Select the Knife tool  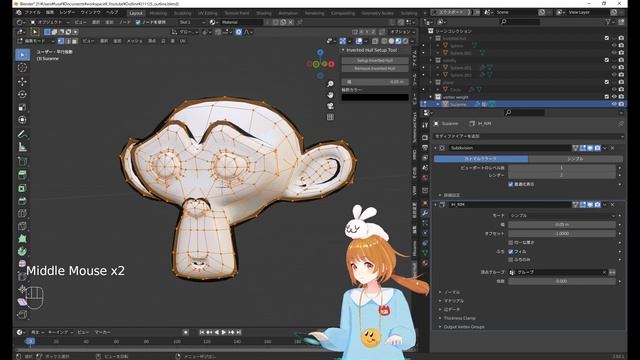tap(22, 226)
